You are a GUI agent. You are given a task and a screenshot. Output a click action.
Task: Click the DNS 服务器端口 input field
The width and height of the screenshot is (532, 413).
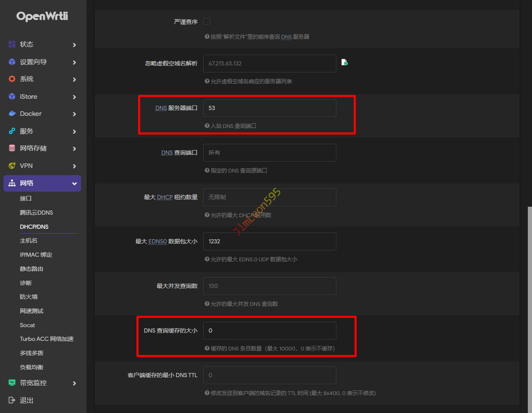[x=269, y=108]
